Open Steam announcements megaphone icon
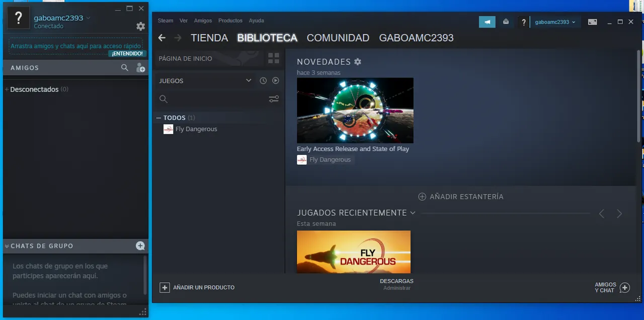The height and width of the screenshot is (320, 644). 487,22
